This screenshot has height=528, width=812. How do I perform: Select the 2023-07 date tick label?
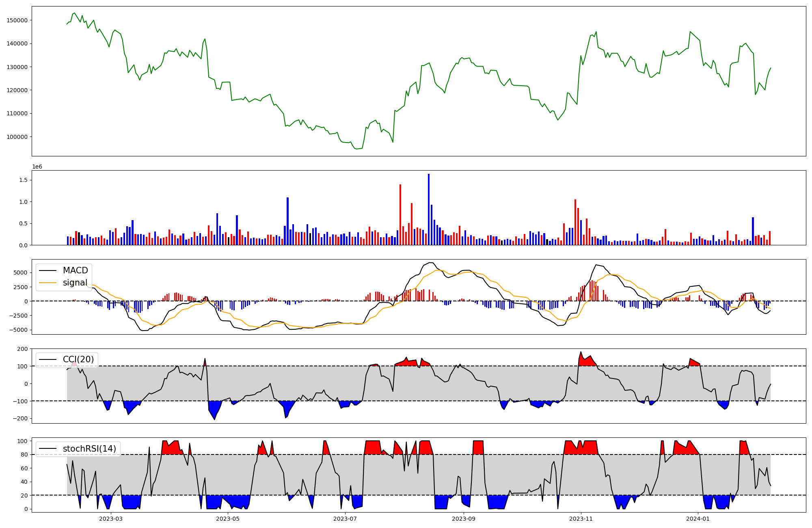point(345,519)
